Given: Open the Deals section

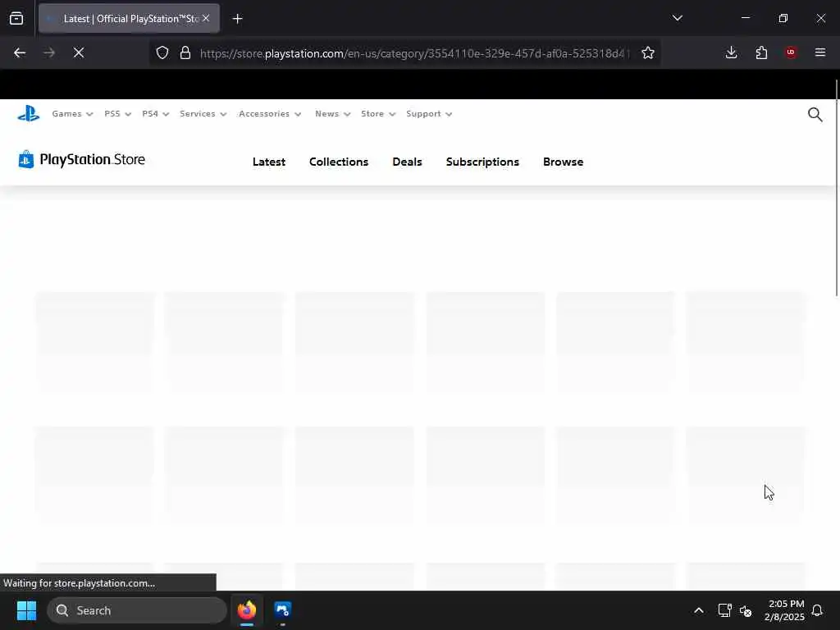Looking at the screenshot, I should pos(407,162).
